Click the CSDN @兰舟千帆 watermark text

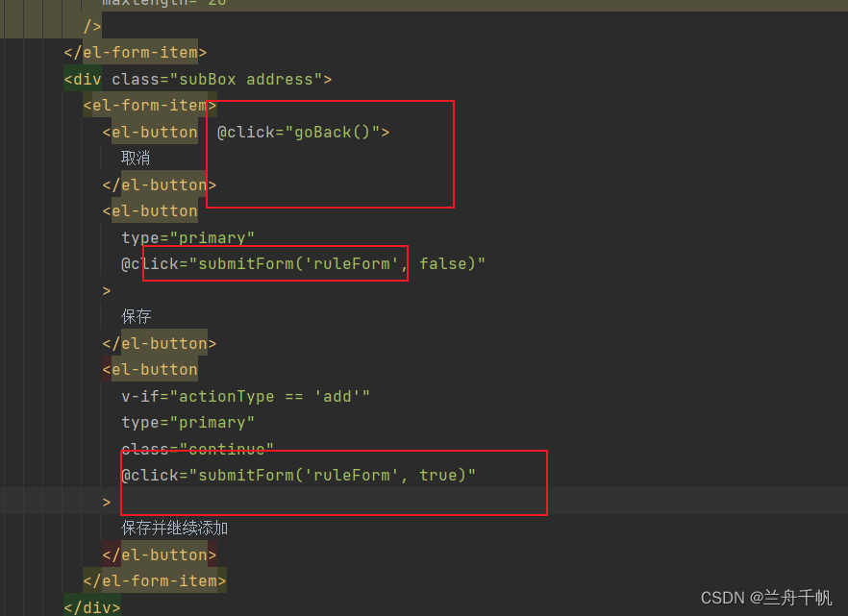pos(766,598)
